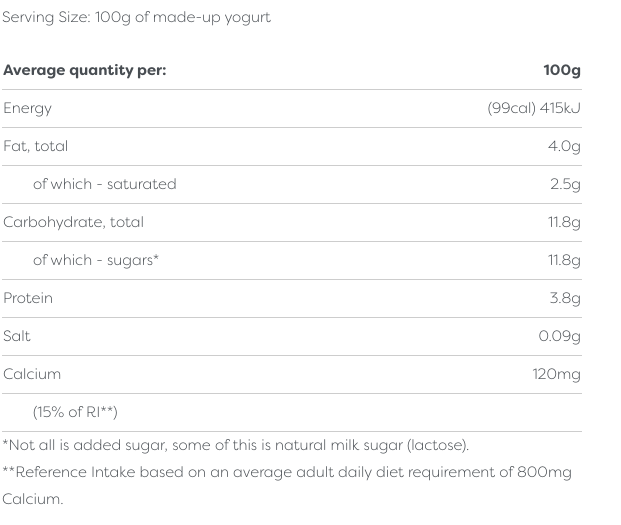Click the 'Fat, total' label
The image size is (621, 525).
tap(36, 146)
